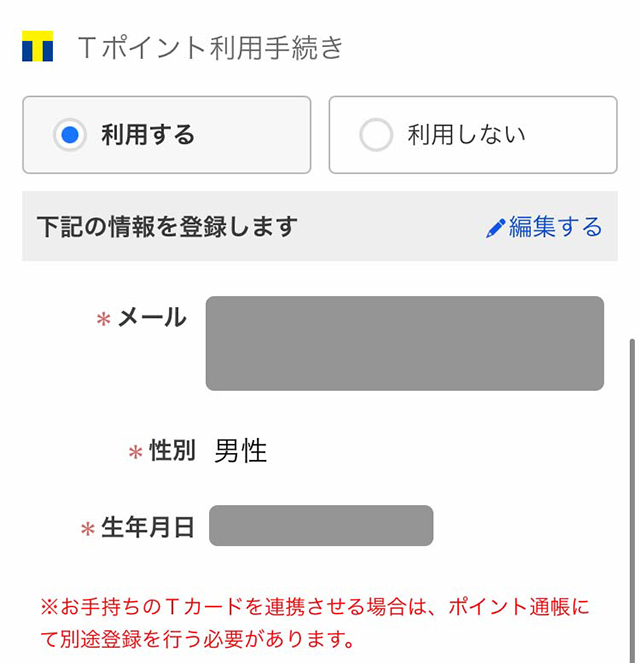Focus the grey 生年月日 field
Viewport: 640px width, 663px height.
(320, 526)
